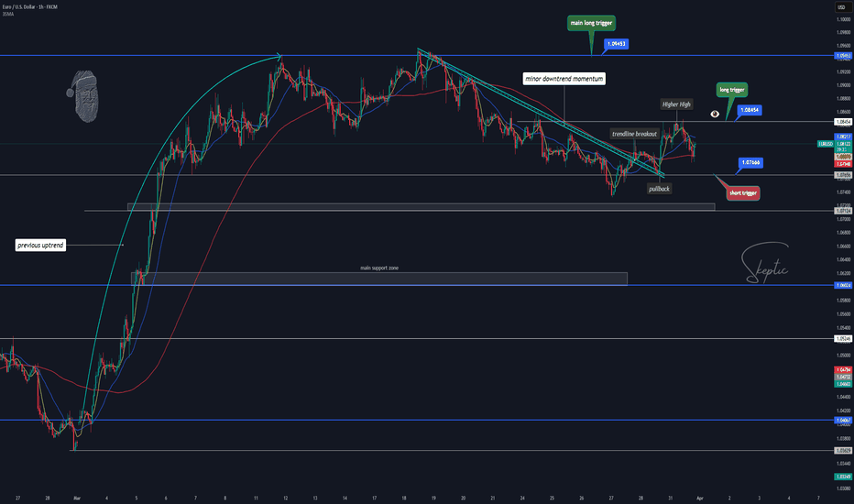Click the 'Apr' date on time axis

click(x=700, y=498)
